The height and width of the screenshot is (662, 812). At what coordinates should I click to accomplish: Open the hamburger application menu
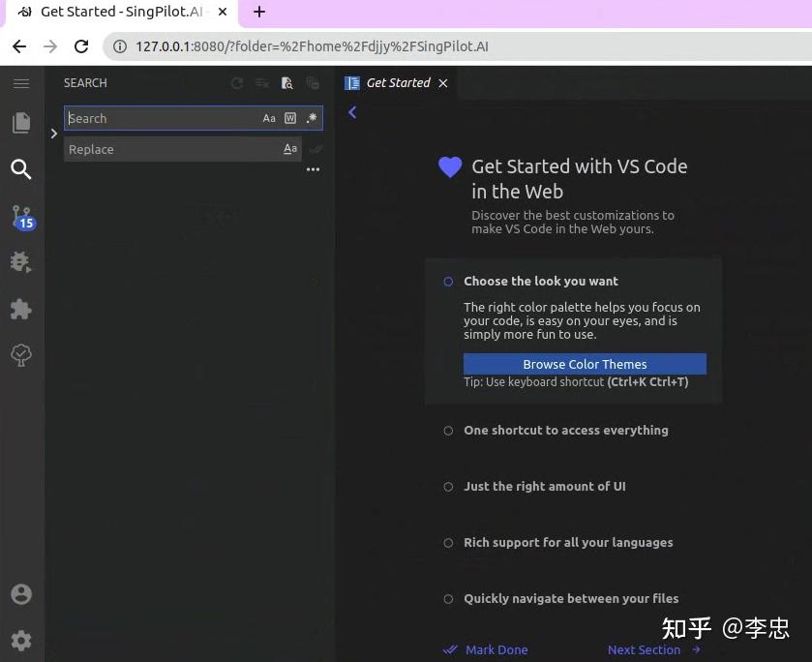point(21,83)
